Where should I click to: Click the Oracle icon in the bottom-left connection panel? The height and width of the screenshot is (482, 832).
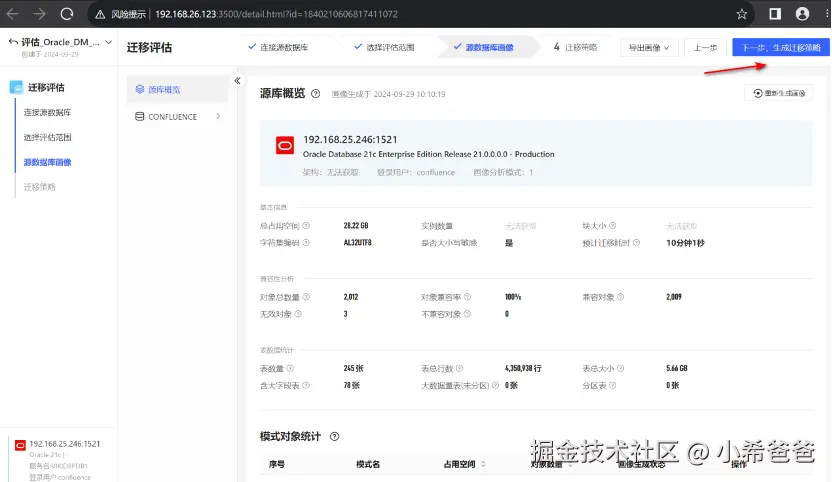pos(20,445)
